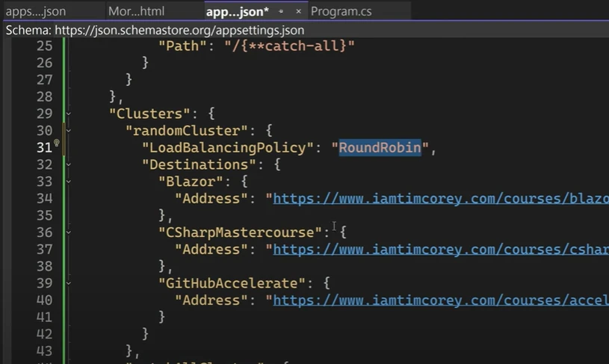The image size is (609, 364).
Task: Click the schema URL field in the Schema bar
Action: [179, 31]
